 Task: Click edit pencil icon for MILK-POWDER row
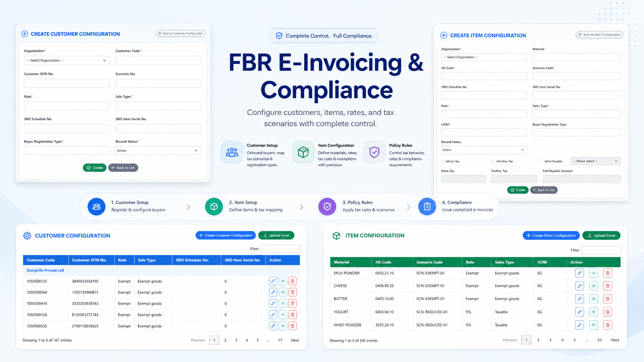pyautogui.click(x=579, y=273)
